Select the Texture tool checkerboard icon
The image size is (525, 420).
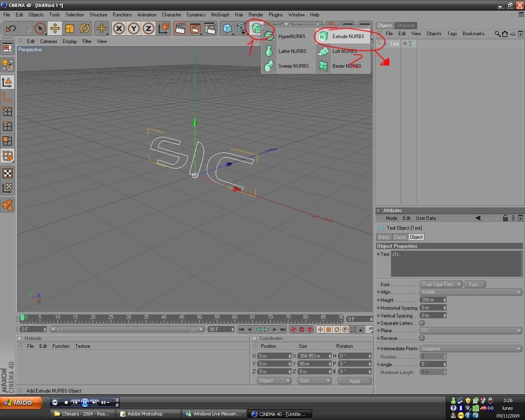7,173
